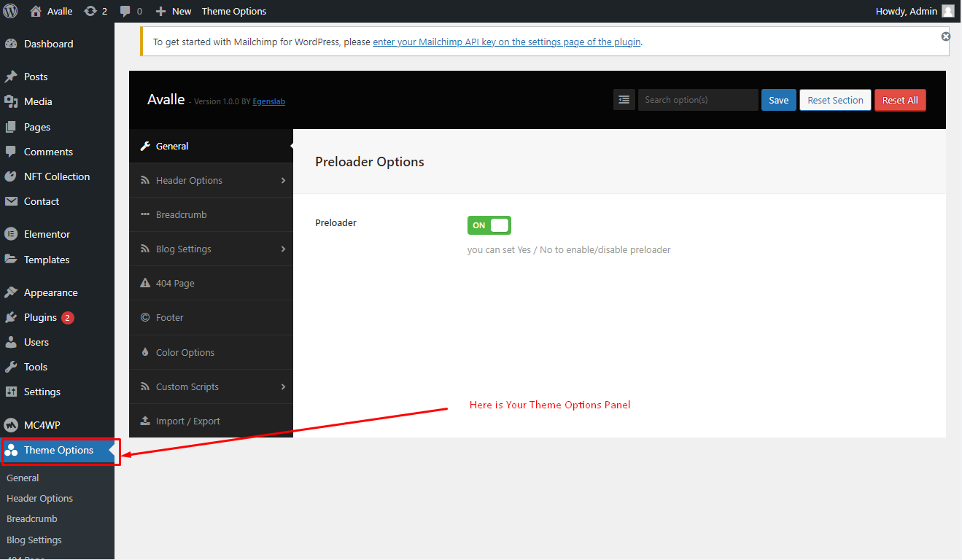962x560 pixels.
Task: Select the General options tab
Action: 211,146
